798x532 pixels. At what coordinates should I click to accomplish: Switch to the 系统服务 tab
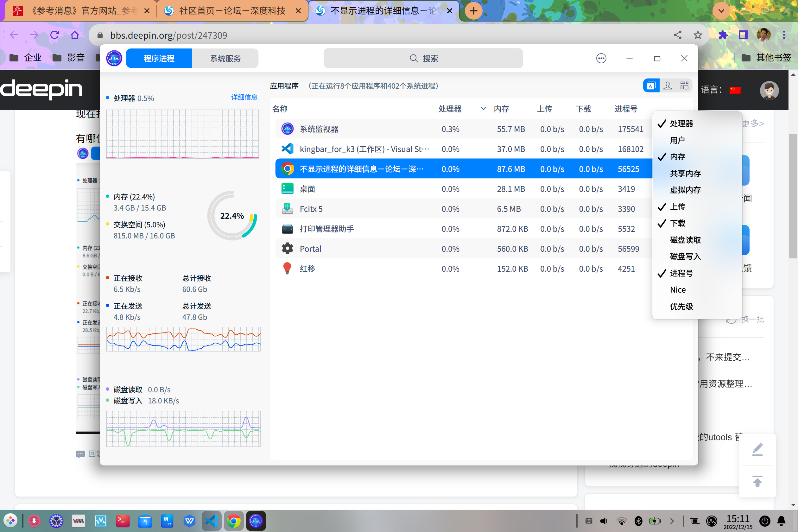[x=225, y=58]
